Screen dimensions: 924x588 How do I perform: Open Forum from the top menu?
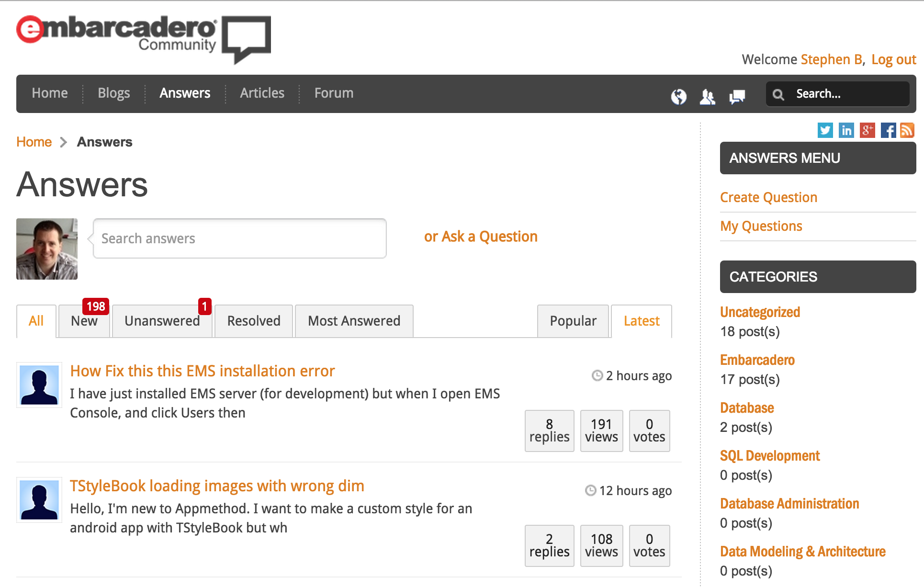click(x=334, y=93)
